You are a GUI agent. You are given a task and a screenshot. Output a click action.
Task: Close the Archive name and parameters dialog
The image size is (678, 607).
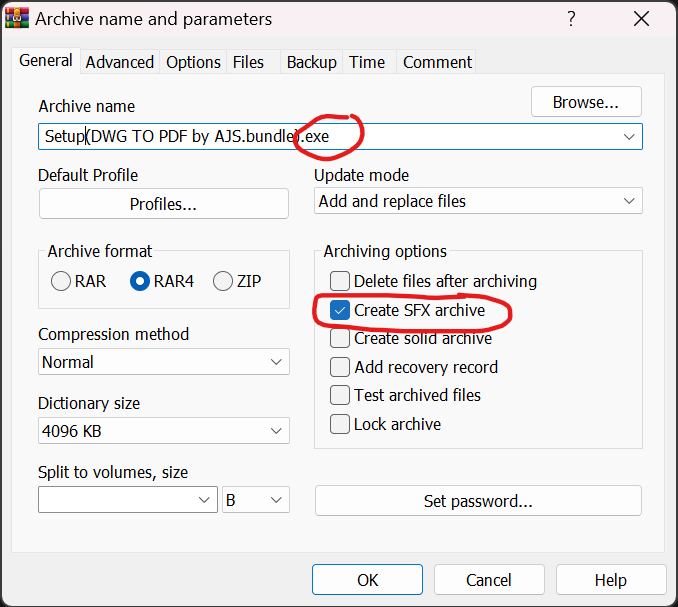(x=641, y=19)
